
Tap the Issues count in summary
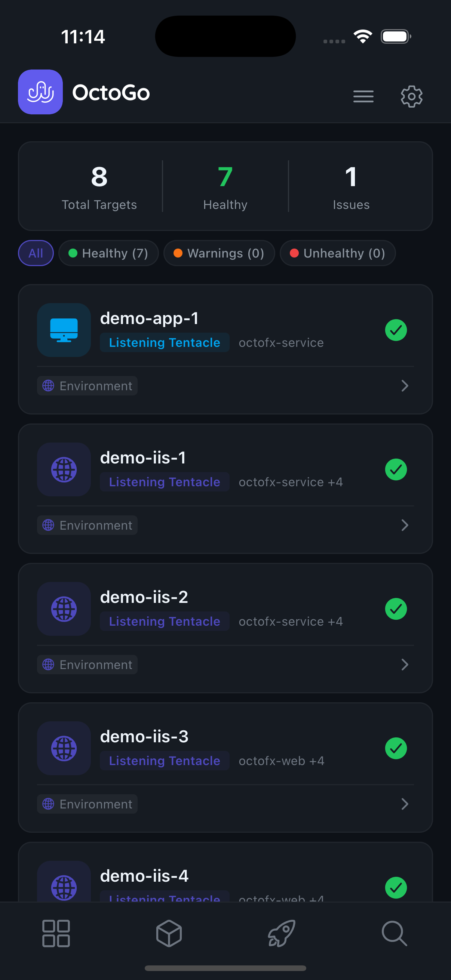coord(351,187)
